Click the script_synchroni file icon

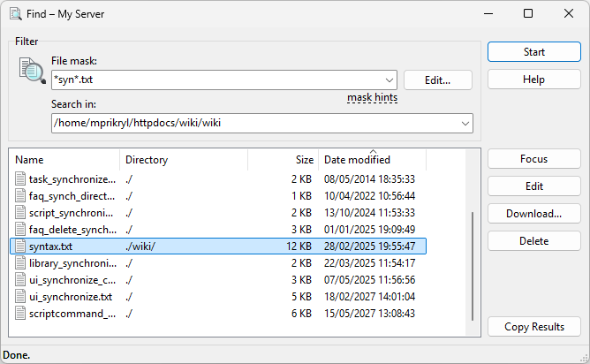point(20,212)
